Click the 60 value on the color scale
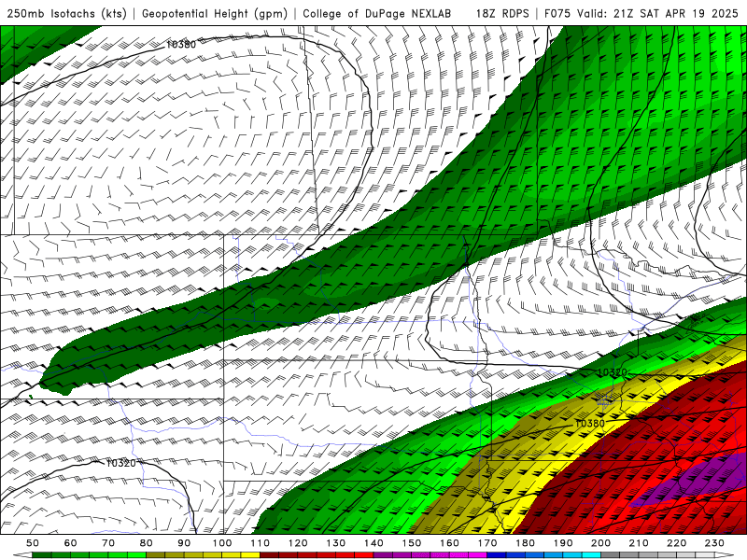747x560 pixels. 71,543
